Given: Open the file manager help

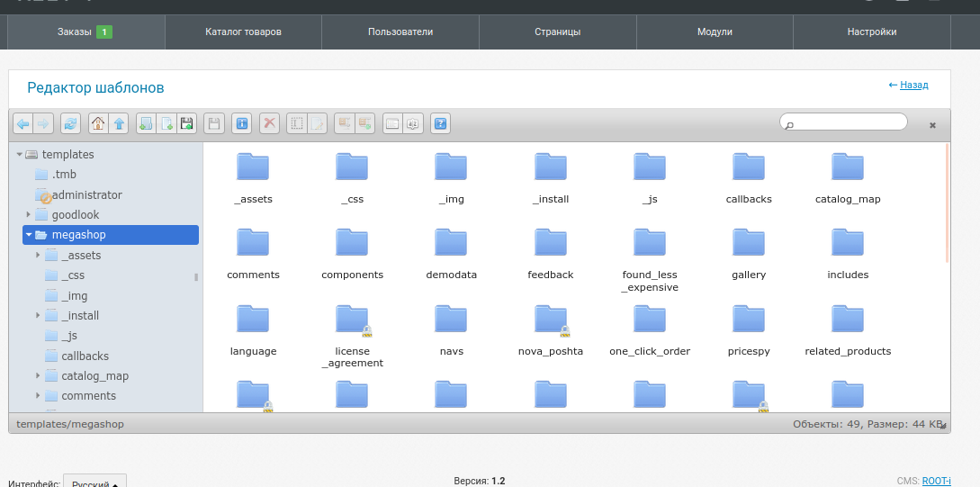Looking at the screenshot, I should coord(441,123).
